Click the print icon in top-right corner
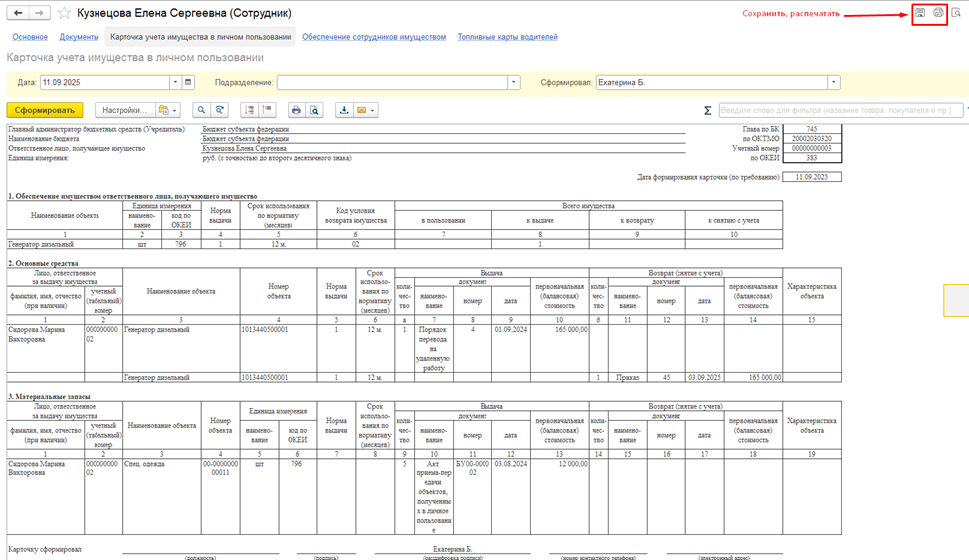 (x=938, y=13)
